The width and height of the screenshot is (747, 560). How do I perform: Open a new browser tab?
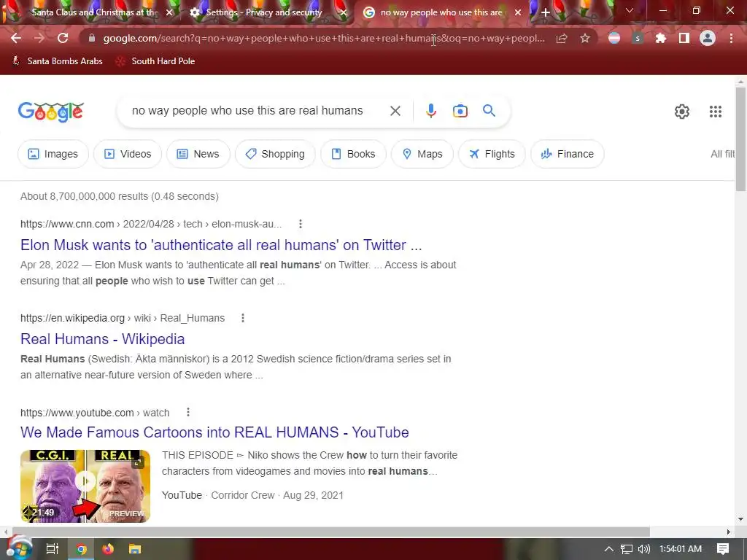coord(546,12)
